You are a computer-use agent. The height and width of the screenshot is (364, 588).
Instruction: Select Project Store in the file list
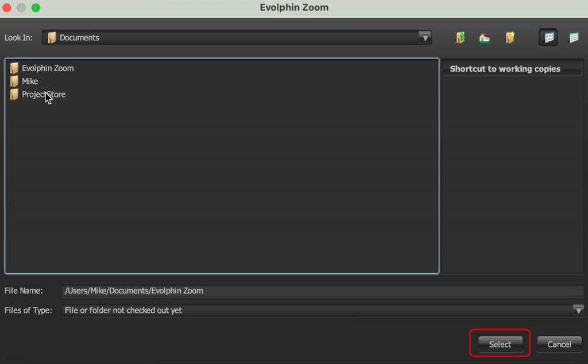pos(43,94)
